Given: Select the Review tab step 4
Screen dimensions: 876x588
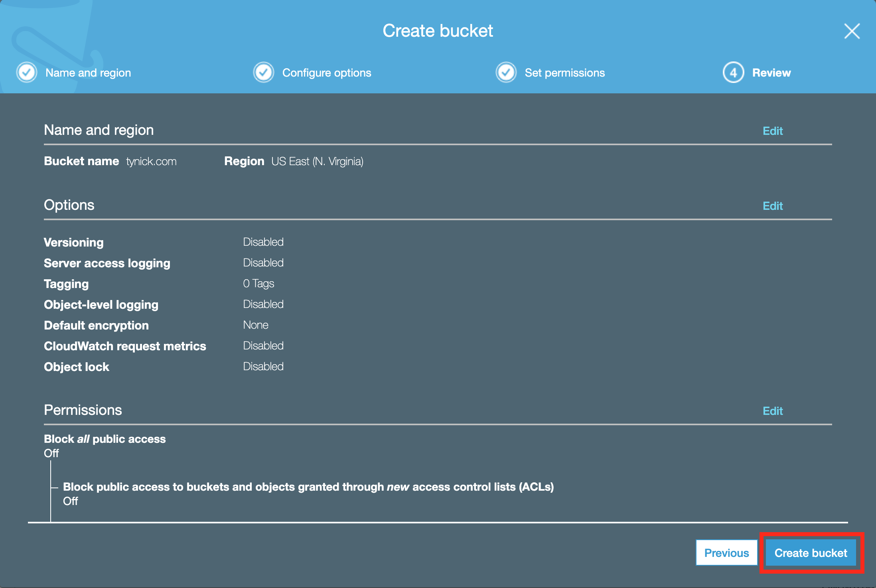Looking at the screenshot, I should 755,72.
